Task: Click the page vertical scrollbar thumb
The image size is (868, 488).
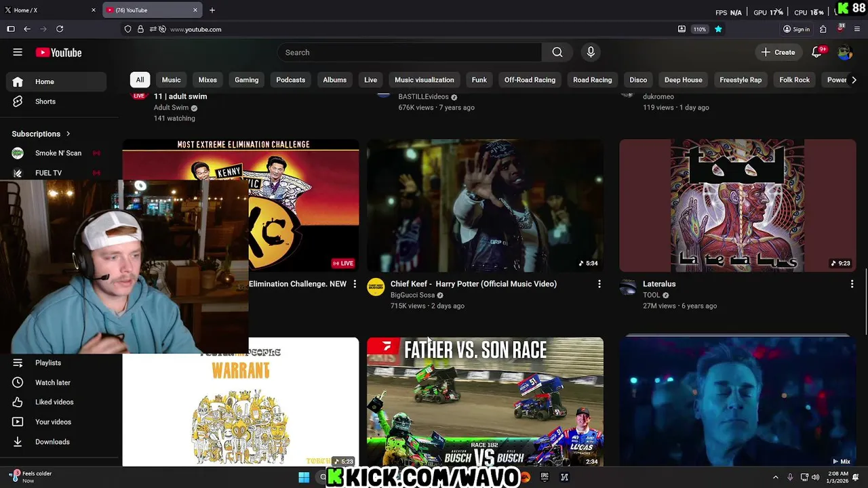Action: [865, 302]
